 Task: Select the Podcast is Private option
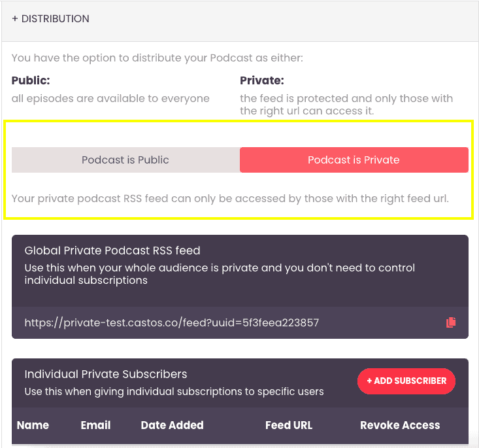pos(354,160)
